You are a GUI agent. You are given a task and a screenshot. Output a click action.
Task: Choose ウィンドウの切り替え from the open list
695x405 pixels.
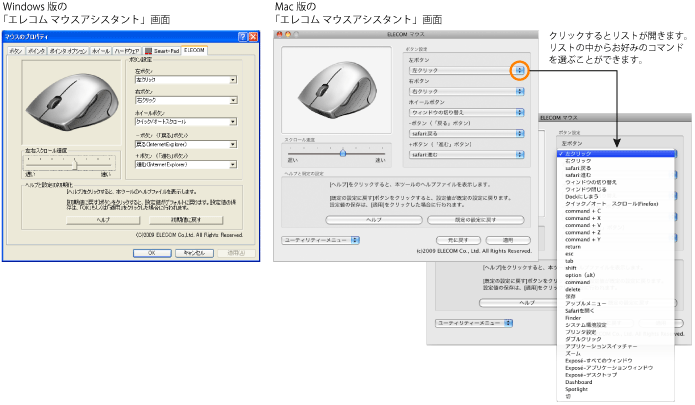pyautogui.click(x=616, y=182)
